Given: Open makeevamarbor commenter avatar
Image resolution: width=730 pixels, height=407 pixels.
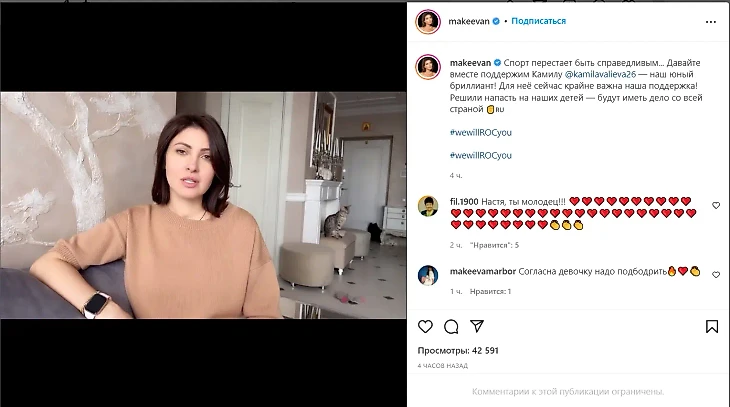Looking at the screenshot, I should click(427, 275).
